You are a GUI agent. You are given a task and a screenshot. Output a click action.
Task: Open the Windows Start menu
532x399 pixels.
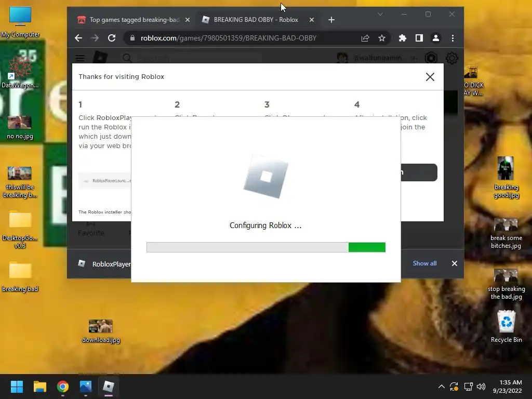[17, 387]
